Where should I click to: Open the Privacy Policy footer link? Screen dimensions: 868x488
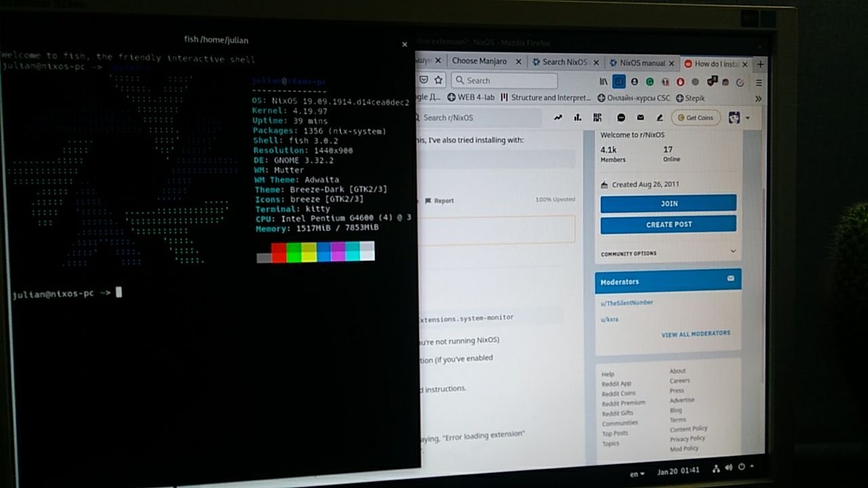(x=688, y=439)
